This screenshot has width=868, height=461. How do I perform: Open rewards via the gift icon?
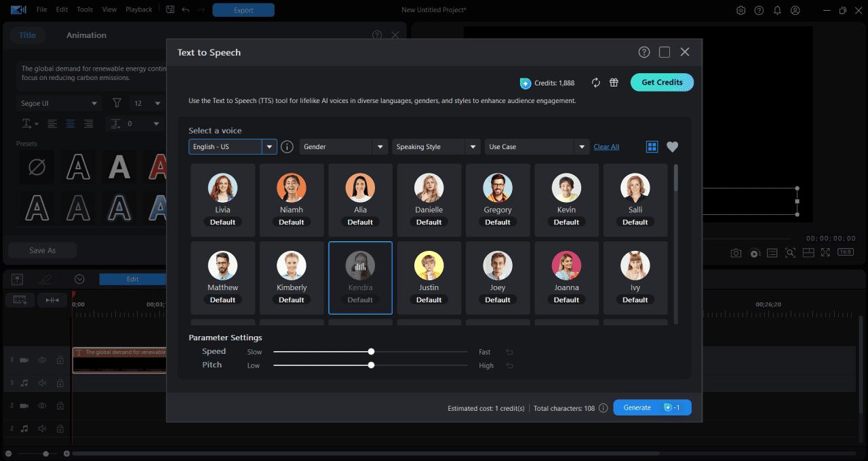(x=613, y=82)
